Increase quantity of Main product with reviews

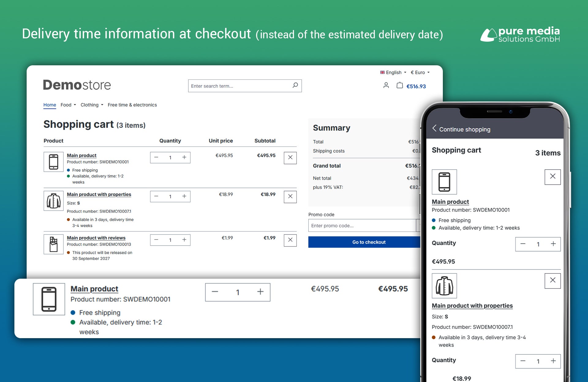(184, 240)
